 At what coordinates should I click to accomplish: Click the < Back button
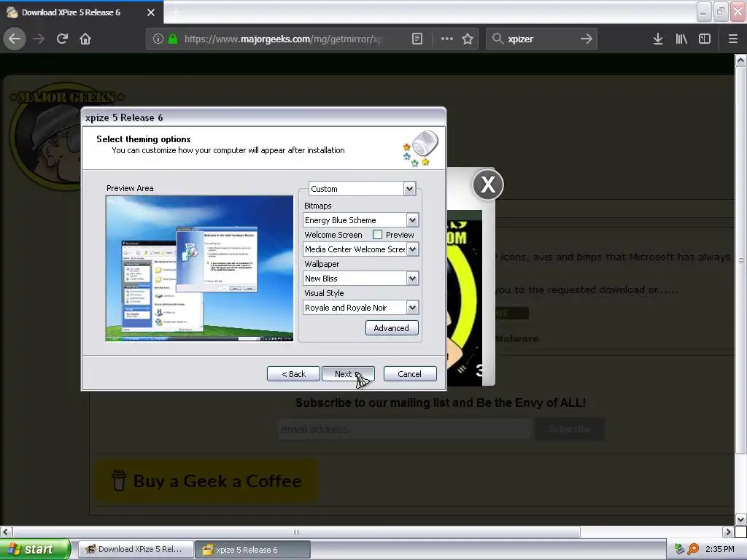[293, 374]
